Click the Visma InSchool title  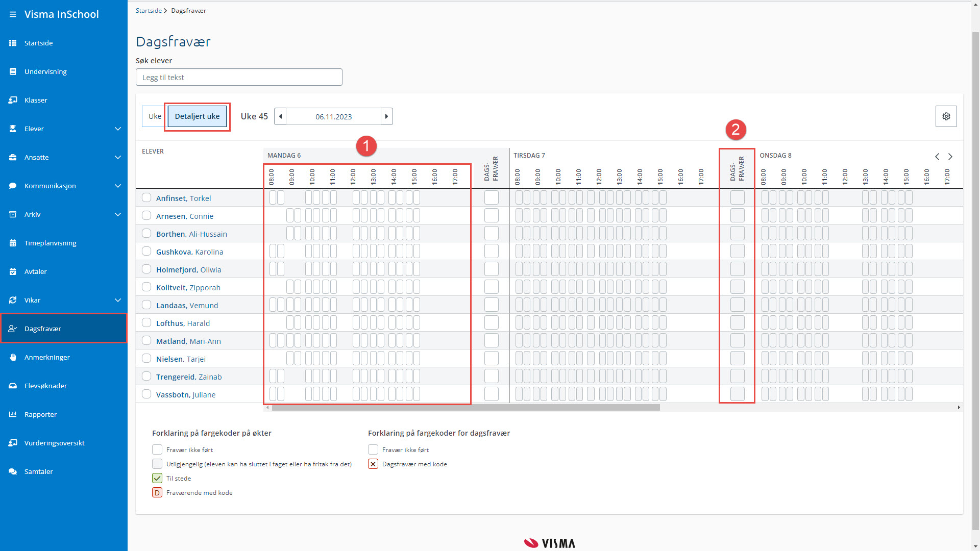[62, 14]
